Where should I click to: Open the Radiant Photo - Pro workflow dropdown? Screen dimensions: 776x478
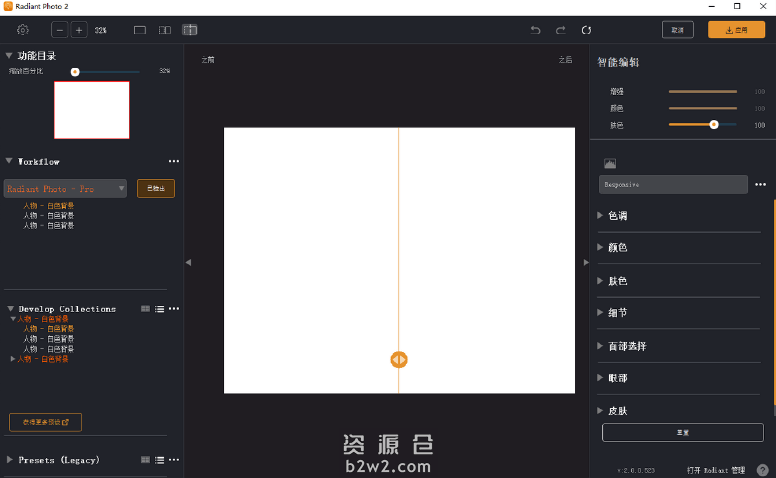point(66,188)
